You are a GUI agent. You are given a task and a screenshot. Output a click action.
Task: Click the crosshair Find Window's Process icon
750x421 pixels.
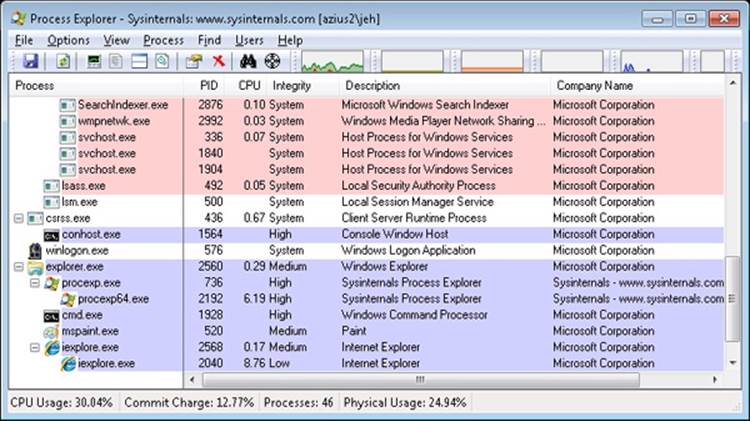coord(272,61)
